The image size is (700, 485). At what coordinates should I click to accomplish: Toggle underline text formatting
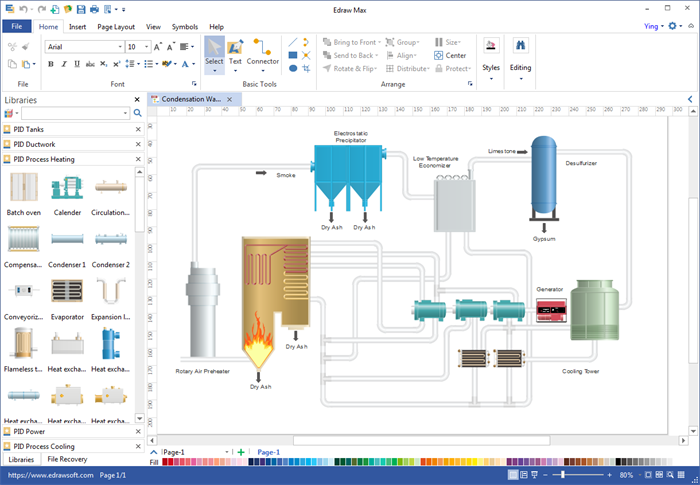click(x=77, y=64)
